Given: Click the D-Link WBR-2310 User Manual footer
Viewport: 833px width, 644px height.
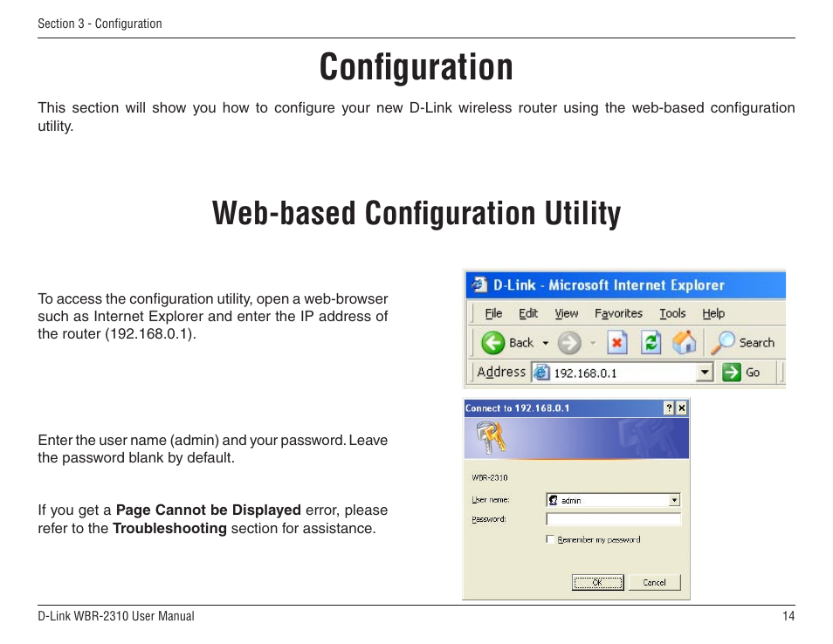Looking at the screenshot, I should click(x=116, y=616).
